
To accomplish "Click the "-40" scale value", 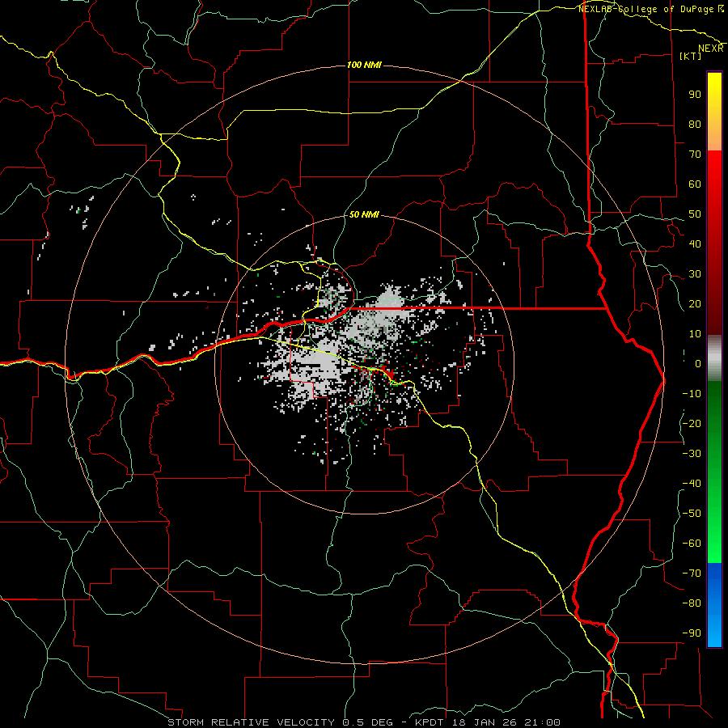I will coord(692,484).
